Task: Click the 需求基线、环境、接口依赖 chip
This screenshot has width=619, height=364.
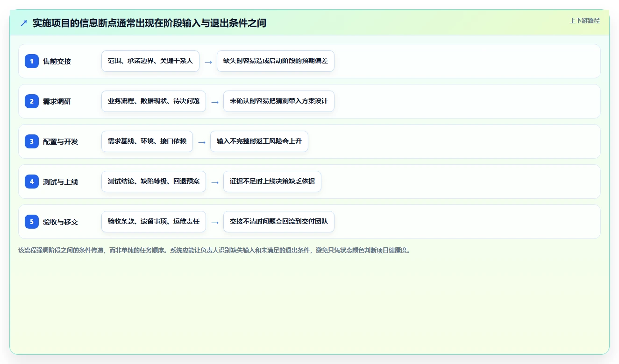Action: (147, 141)
